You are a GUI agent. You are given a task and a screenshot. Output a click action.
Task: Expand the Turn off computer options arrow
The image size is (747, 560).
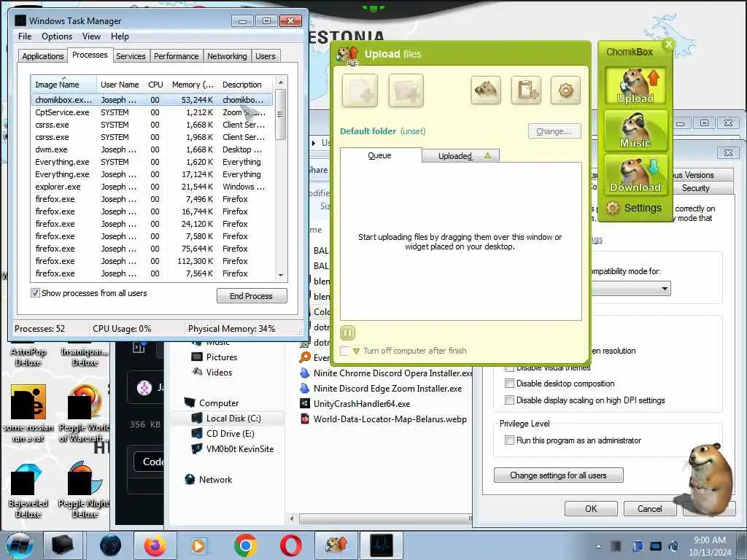point(356,351)
